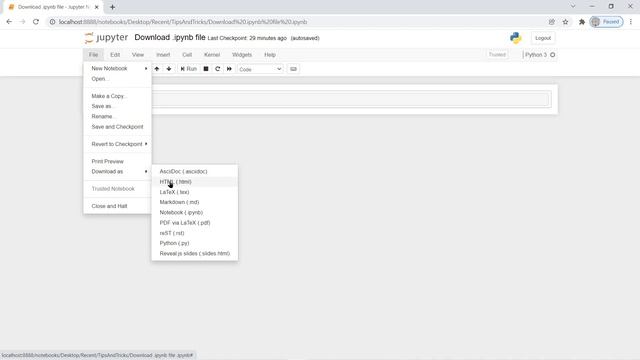Click the Trusted notebook indicator

tap(497, 55)
